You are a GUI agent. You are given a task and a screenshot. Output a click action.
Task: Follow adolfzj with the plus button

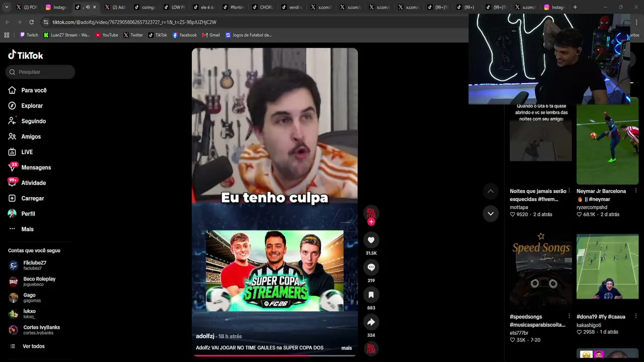click(371, 222)
